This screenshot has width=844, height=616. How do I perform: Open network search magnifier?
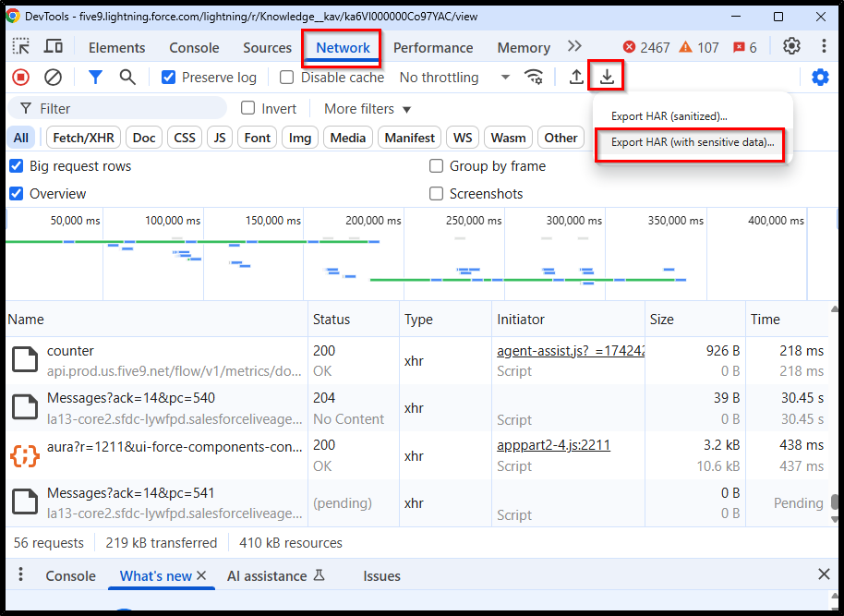pyautogui.click(x=127, y=78)
